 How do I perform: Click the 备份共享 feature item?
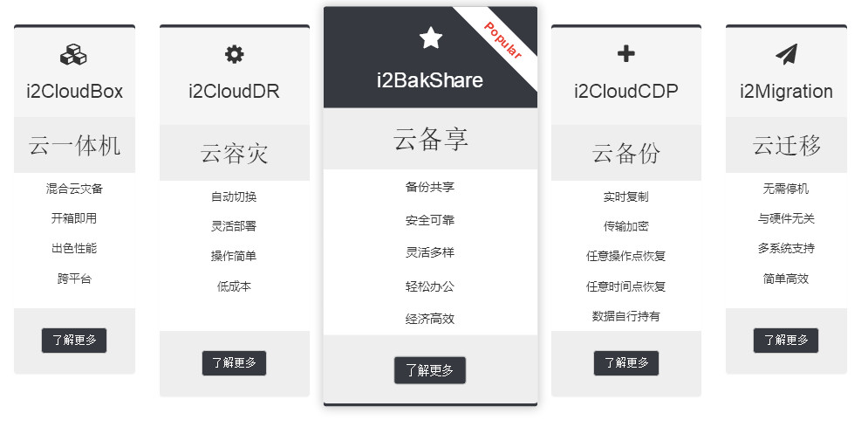point(430,187)
